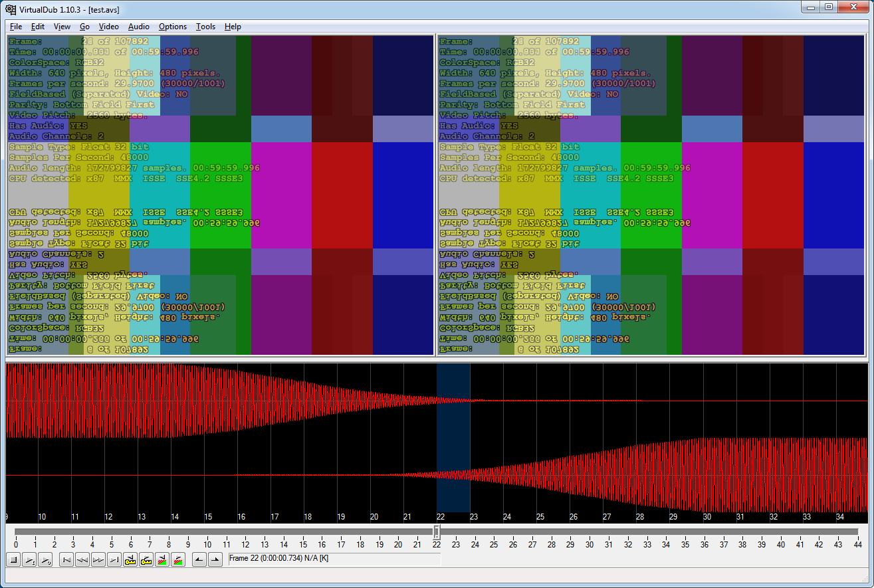Go to the next key frame
The width and height of the screenshot is (874, 588).
coord(146,559)
